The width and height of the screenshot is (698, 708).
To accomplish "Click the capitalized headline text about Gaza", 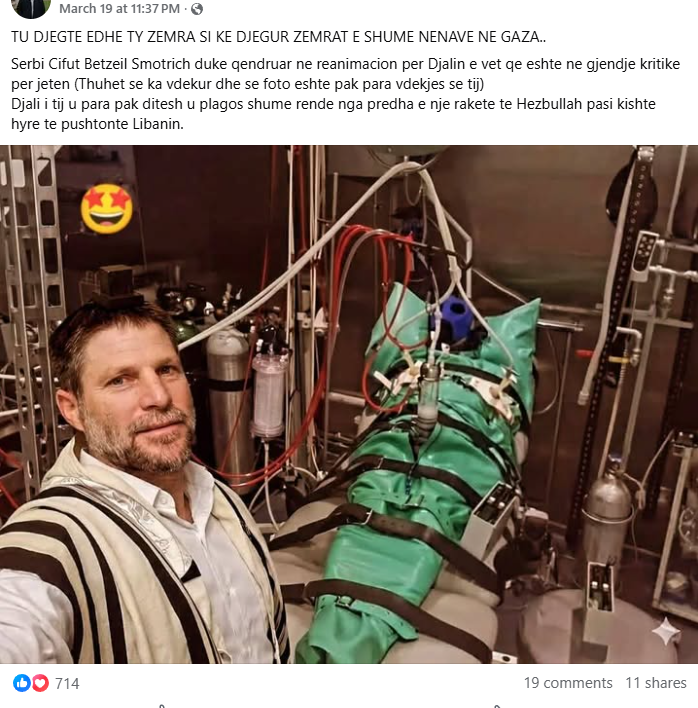I will coord(279,37).
